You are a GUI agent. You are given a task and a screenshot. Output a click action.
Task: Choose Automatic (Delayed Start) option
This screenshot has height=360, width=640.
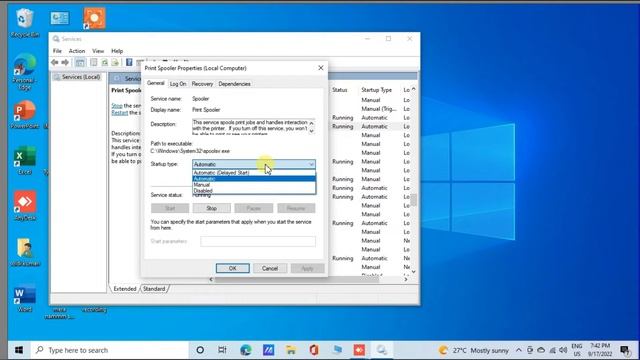253,173
